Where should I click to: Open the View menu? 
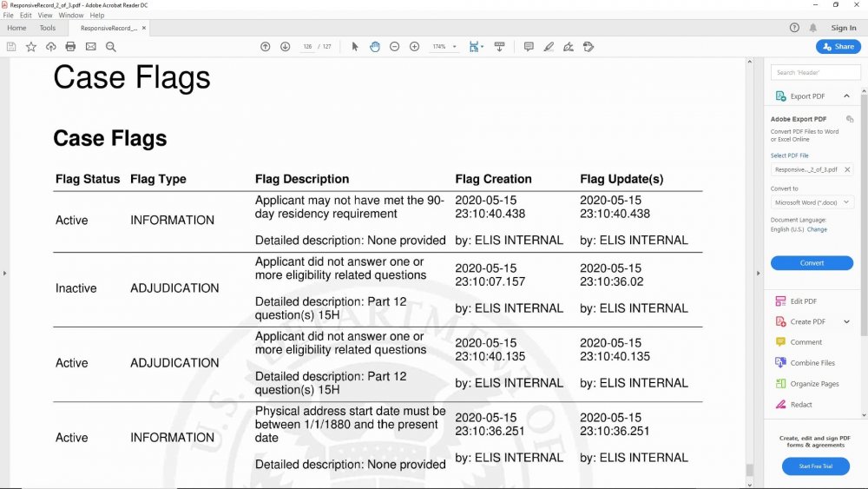pos(45,16)
